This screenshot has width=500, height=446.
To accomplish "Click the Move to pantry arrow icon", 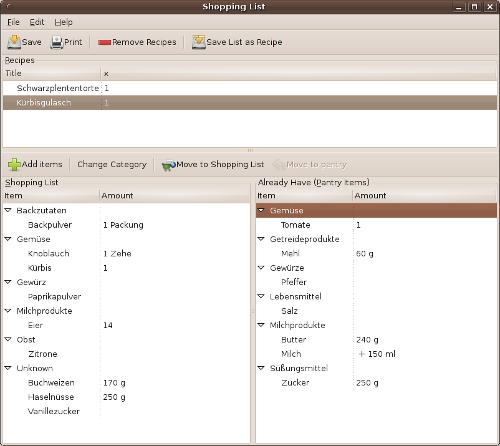I will 279,164.
